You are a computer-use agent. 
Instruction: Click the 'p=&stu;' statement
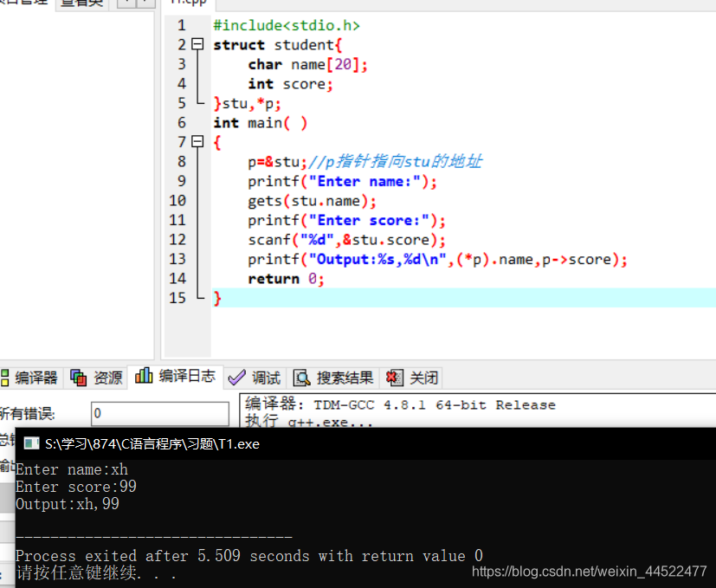(277, 162)
